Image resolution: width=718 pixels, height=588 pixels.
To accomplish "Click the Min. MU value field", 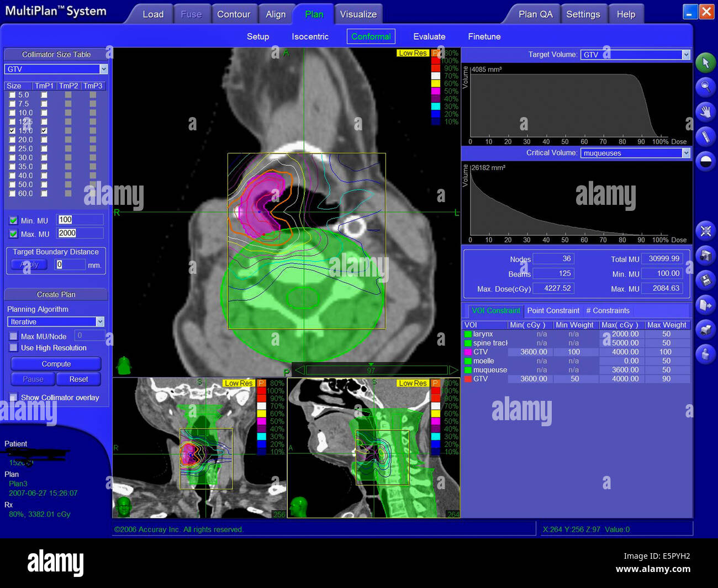I will coord(80,220).
